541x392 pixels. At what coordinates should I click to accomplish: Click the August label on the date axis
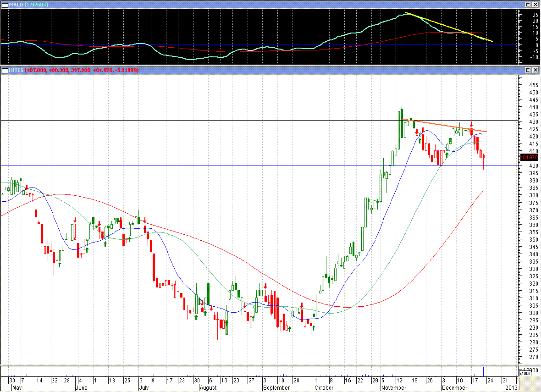click(209, 388)
